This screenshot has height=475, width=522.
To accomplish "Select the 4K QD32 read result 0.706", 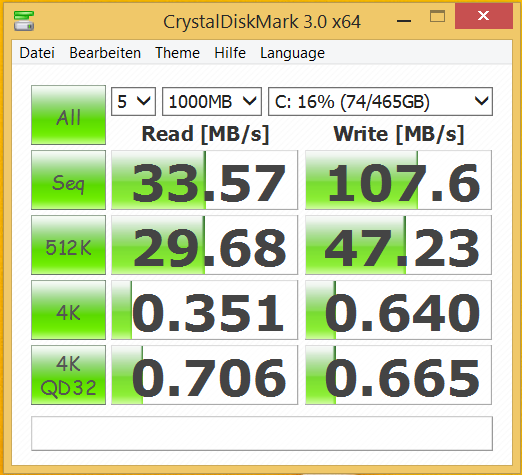I will point(204,375).
